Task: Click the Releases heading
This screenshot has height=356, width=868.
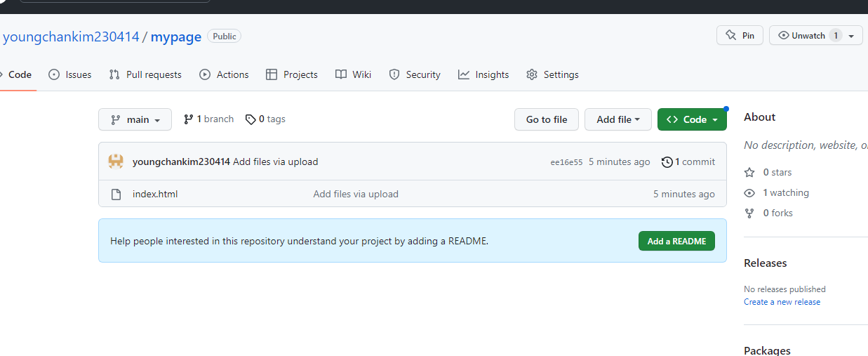Action: click(x=766, y=263)
